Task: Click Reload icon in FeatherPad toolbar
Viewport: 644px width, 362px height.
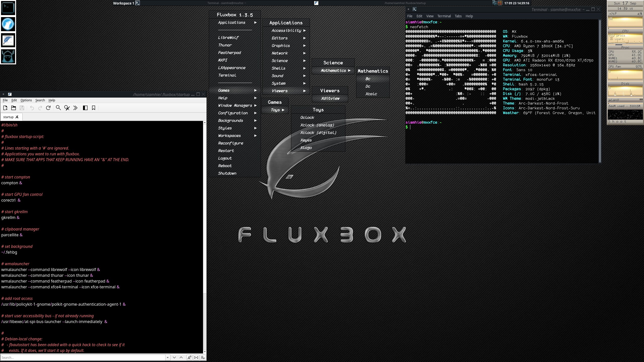Action: (x=48, y=108)
